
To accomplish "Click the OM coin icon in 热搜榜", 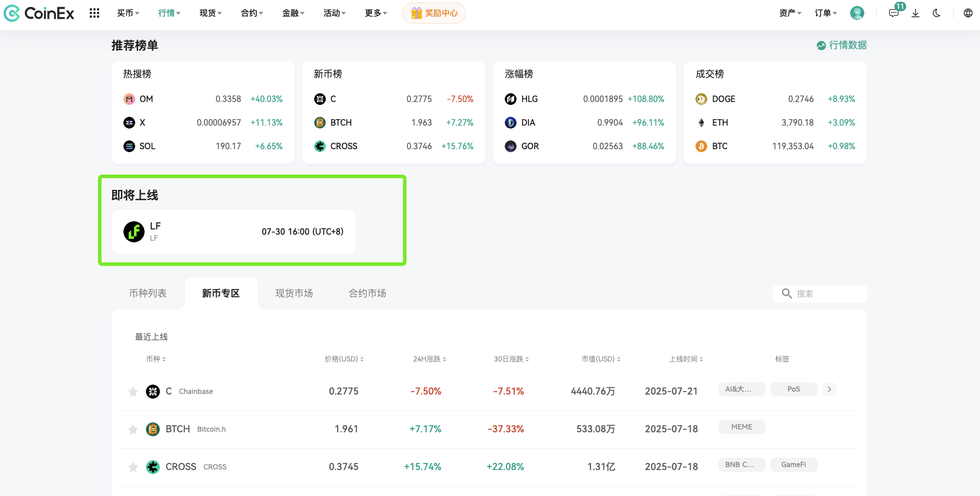I will point(129,99).
